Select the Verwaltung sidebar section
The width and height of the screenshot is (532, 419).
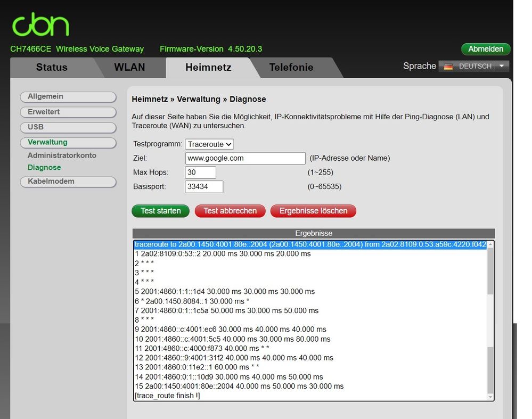(x=68, y=143)
